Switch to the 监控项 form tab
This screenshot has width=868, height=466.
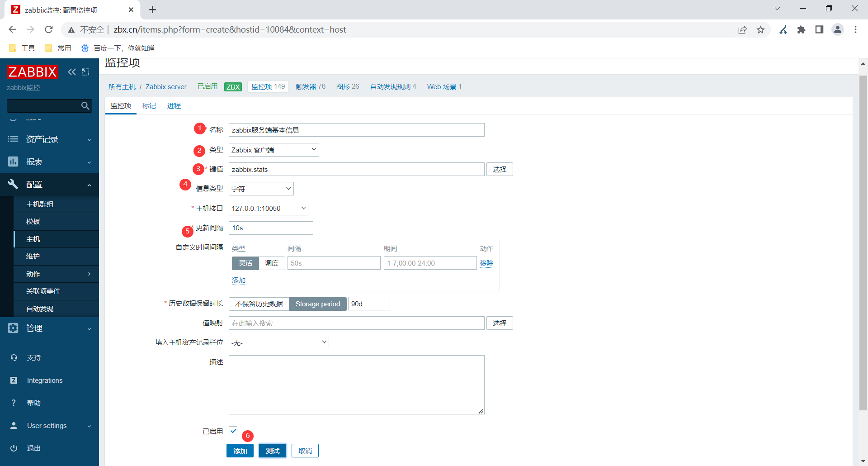pos(121,106)
